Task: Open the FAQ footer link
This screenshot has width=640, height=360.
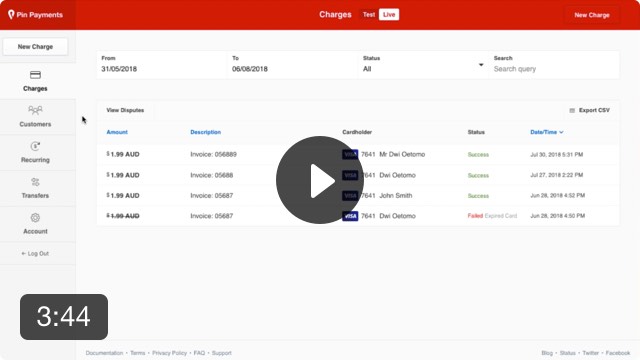Action: click(x=199, y=353)
